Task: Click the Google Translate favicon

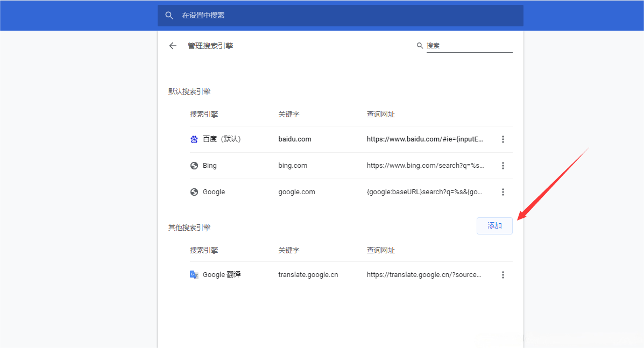Action: click(194, 274)
